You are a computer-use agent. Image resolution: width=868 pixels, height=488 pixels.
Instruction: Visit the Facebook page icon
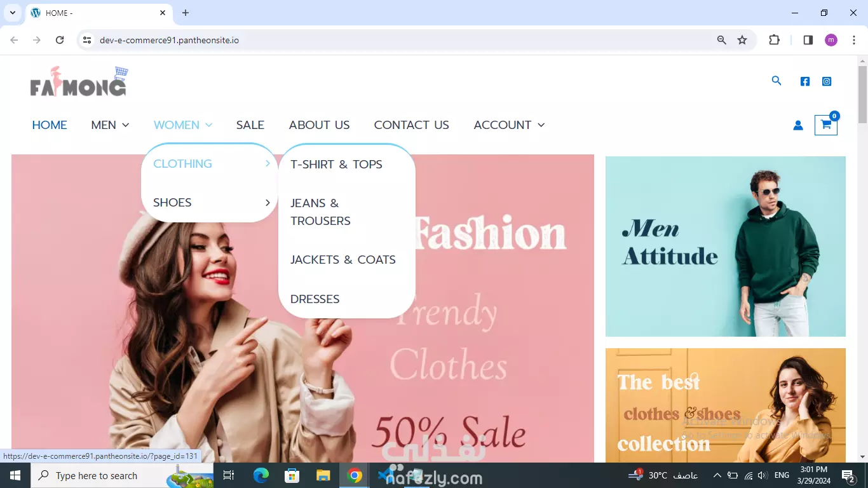[x=805, y=81]
